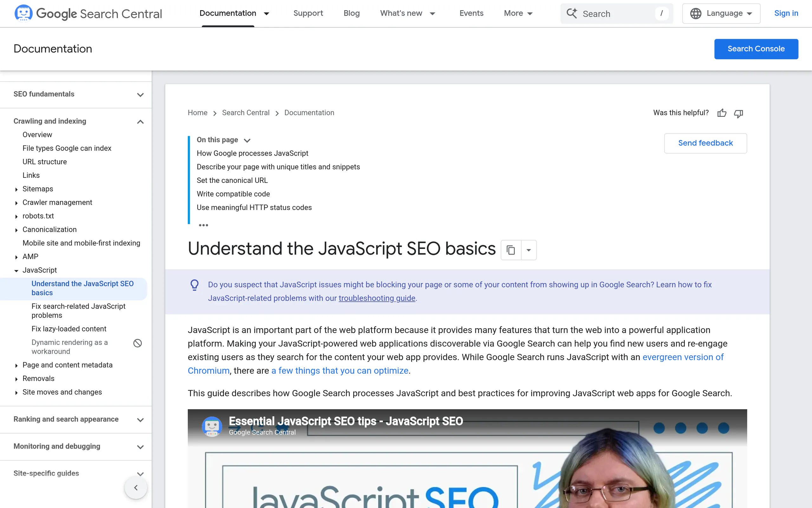The image size is (812, 508).
Task: Open the Events tab
Action: tap(471, 13)
